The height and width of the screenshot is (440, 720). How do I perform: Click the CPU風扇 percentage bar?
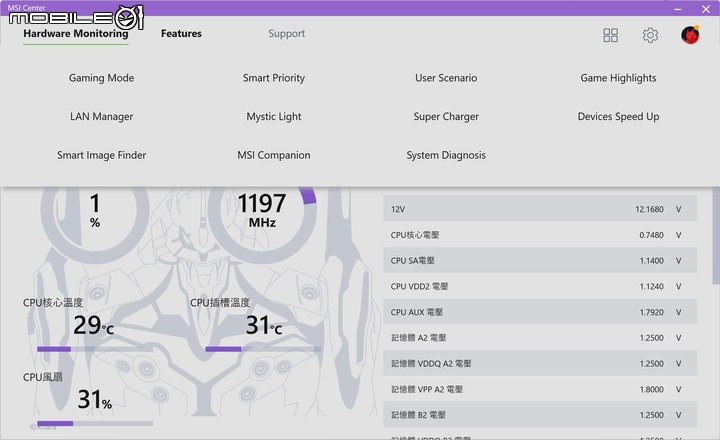pos(95,423)
